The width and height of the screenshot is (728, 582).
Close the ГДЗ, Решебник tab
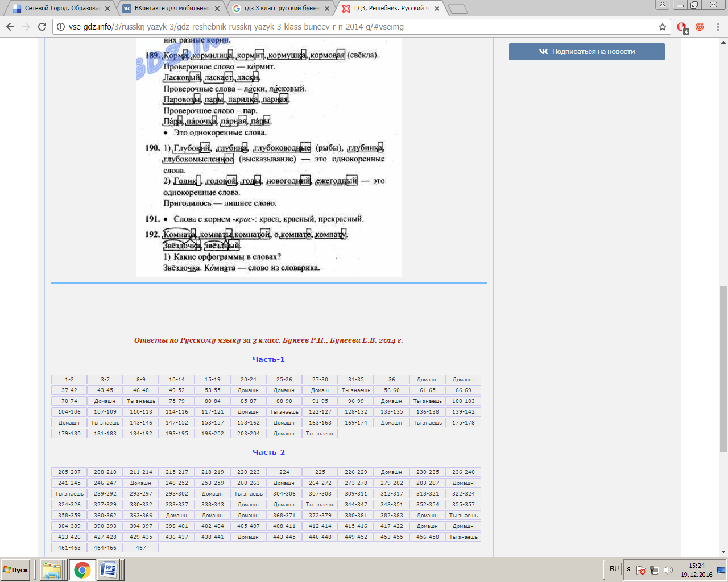pyautogui.click(x=436, y=9)
